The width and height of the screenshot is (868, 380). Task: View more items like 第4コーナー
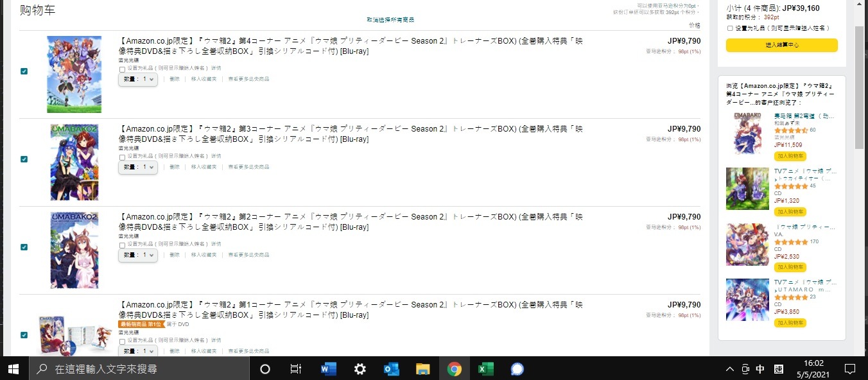coord(248,79)
